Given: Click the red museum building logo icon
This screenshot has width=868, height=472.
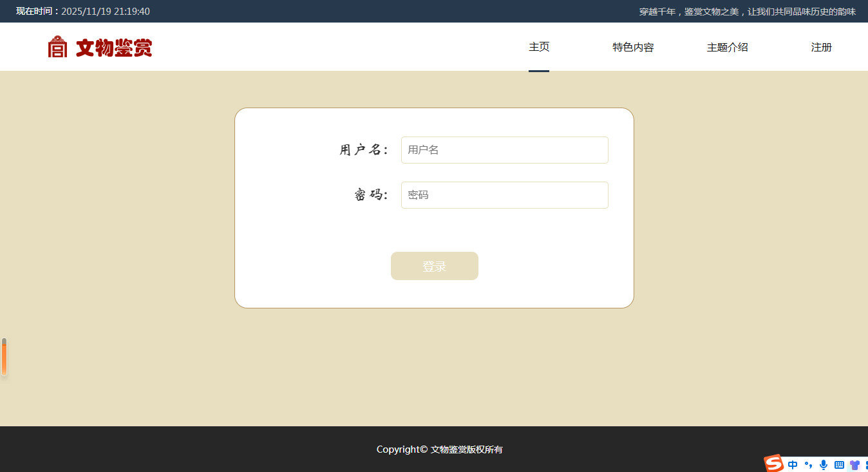Looking at the screenshot, I should tap(57, 47).
